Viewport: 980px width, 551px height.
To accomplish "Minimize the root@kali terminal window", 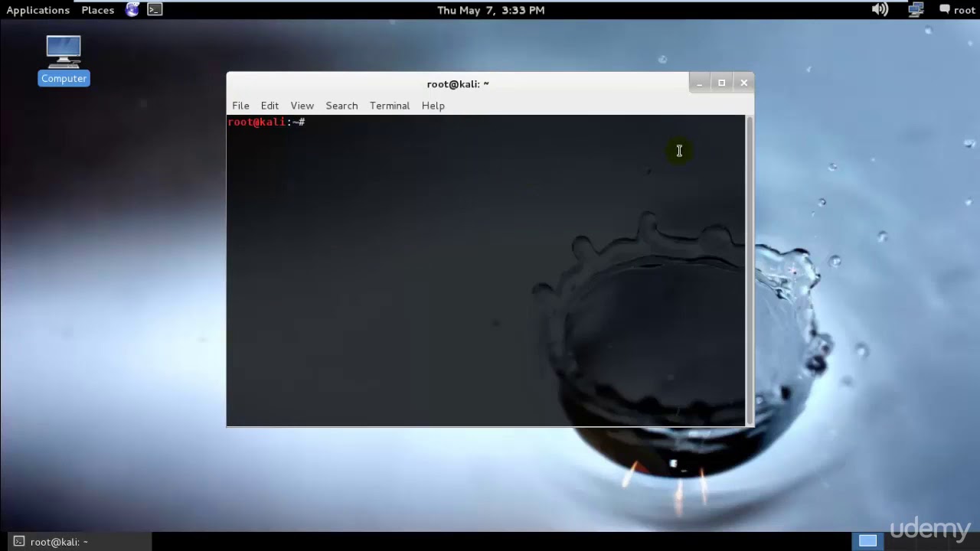I will coord(699,83).
